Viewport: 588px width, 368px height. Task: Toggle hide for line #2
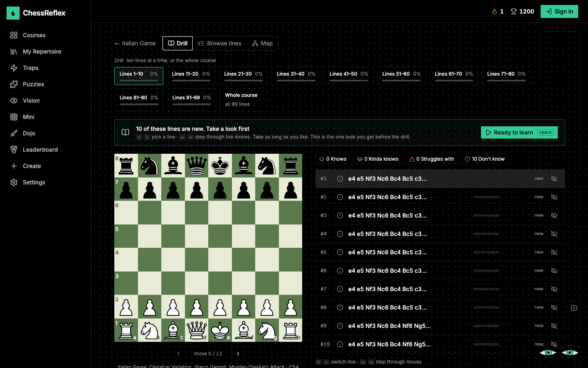(554, 197)
